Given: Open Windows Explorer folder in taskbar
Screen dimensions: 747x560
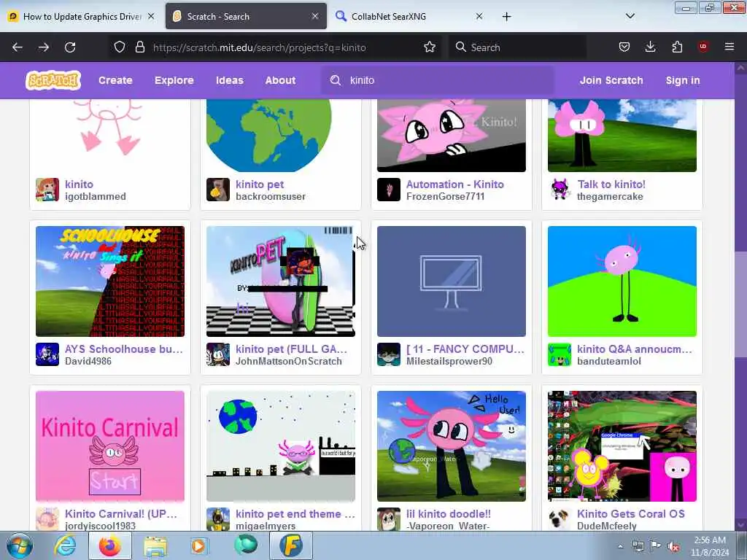Looking at the screenshot, I should point(155,545).
